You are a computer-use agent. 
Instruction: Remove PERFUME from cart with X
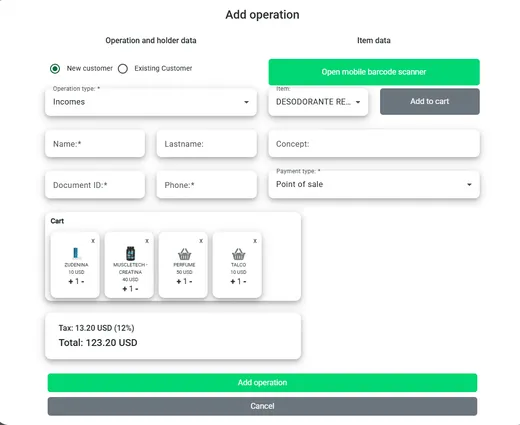(x=201, y=241)
